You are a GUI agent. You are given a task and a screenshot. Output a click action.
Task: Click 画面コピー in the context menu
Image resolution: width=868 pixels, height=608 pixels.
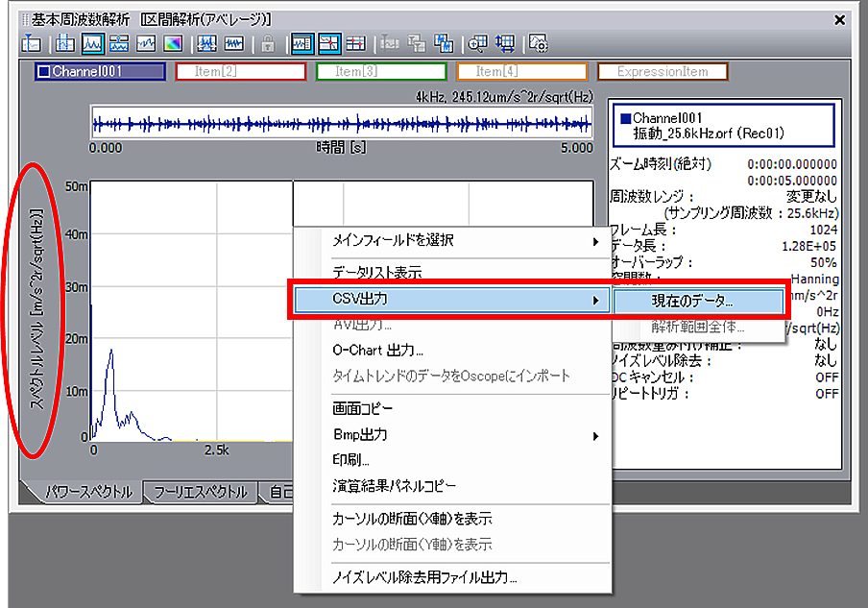click(x=362, y=409)
